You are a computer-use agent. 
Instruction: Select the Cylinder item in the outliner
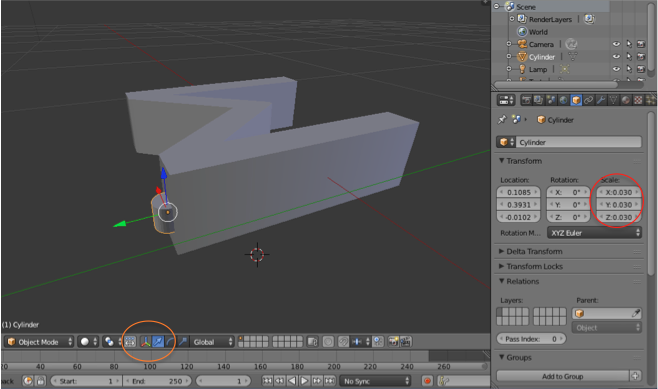pyautogui.click(x=541, y=57)
